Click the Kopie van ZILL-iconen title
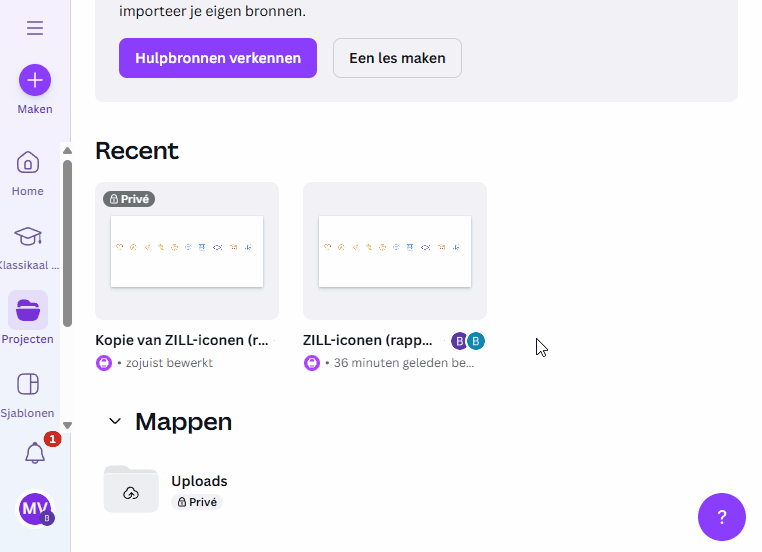This screenshot has height=552, width=762. coord(182,340)
